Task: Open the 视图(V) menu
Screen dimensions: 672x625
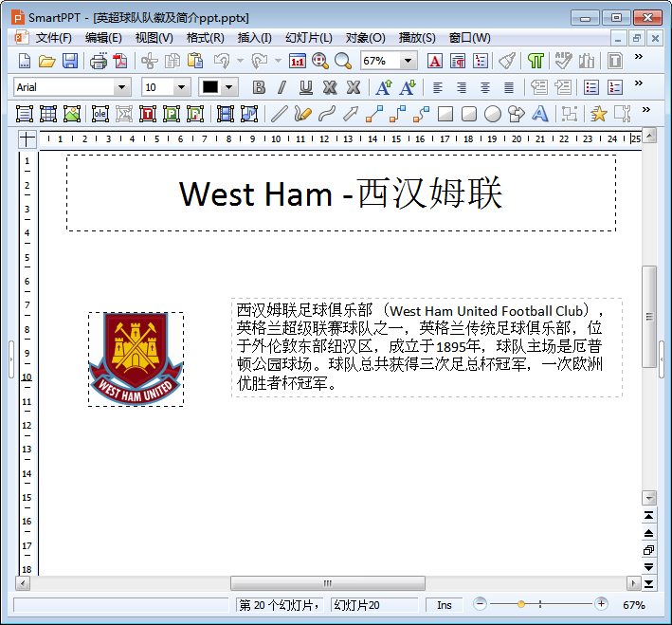Action: click(154, 38)
